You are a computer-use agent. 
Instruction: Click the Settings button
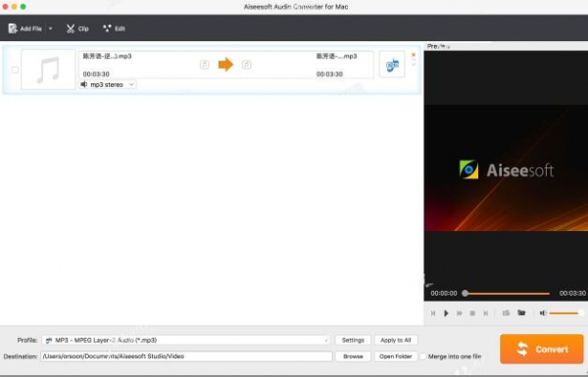[x=353, y=340]
